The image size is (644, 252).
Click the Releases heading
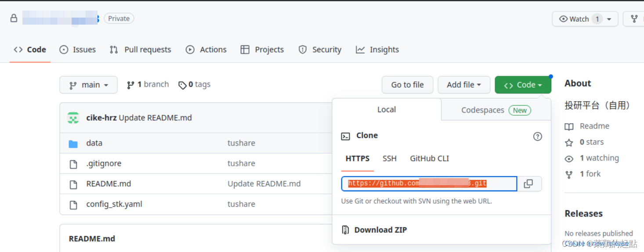point(583,214)
